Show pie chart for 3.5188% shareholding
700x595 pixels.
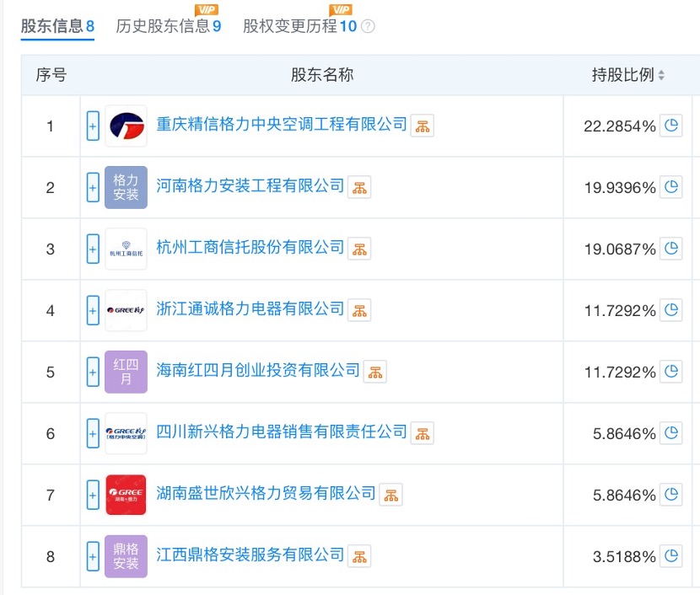click(x=671, y=556)
